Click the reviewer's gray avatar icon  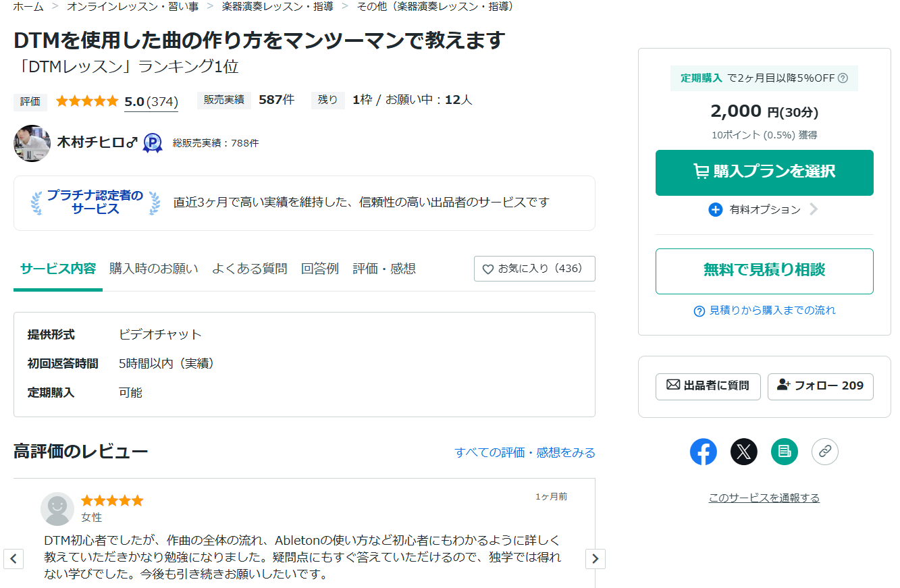[x=57, y=508]
